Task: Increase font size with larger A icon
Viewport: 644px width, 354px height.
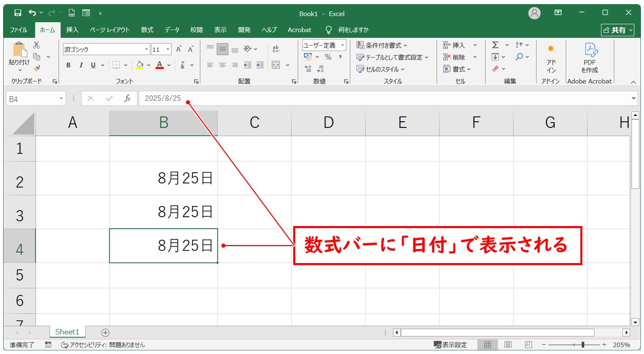Action: click(x=179, y=49)
